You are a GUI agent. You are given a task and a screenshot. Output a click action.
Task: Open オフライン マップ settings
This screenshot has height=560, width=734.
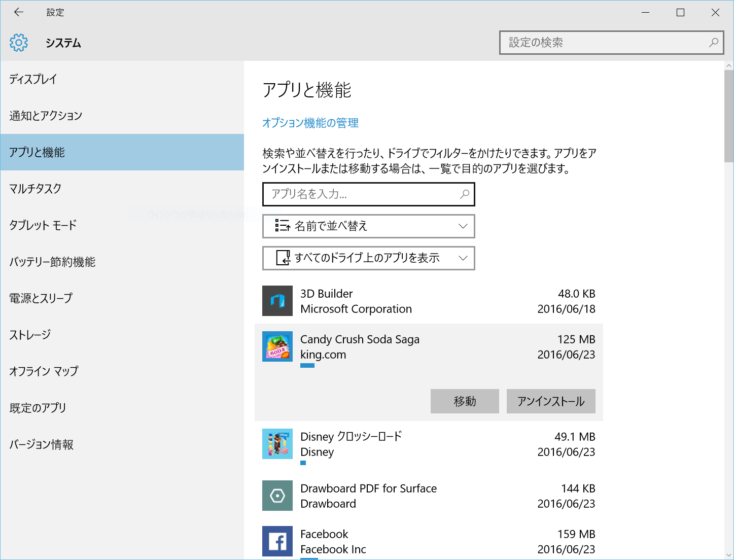122,371
